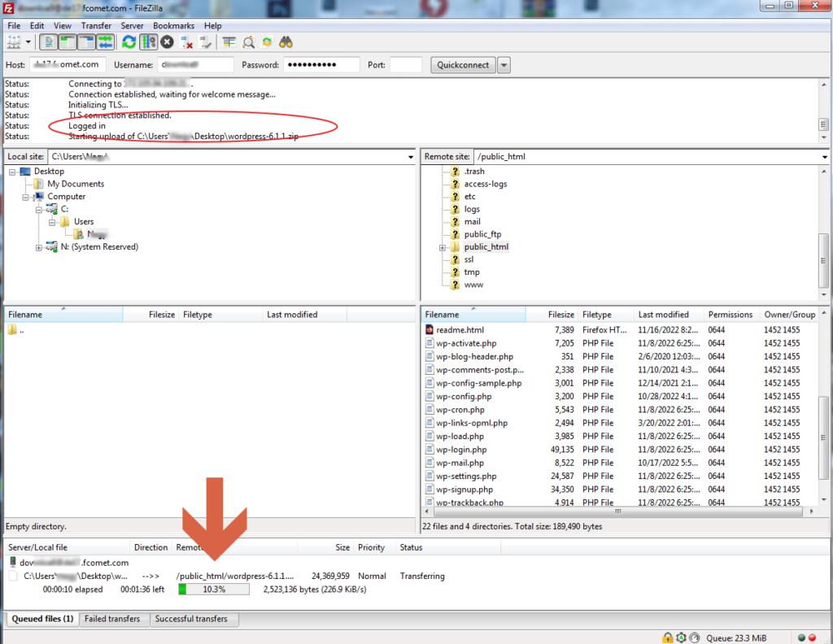Click the server icon in the transfer queue
Screen dimensions: 833x644
[13, 562]
